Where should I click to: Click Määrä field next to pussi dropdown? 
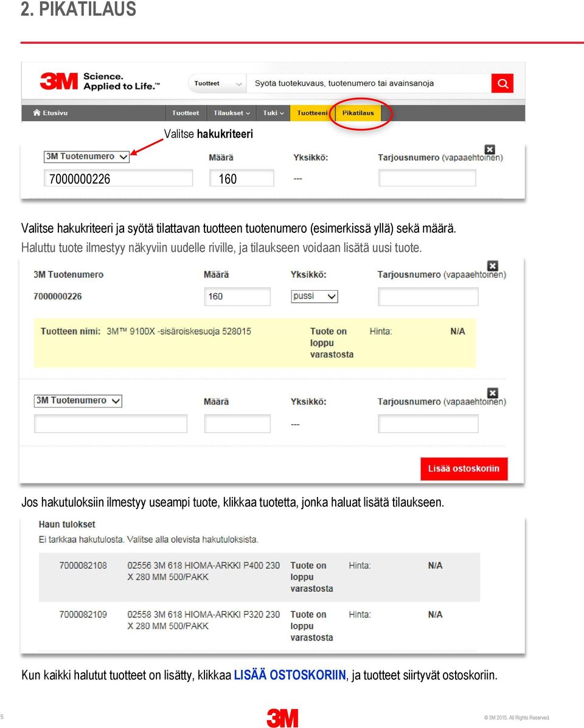click(x=237, y=296)
